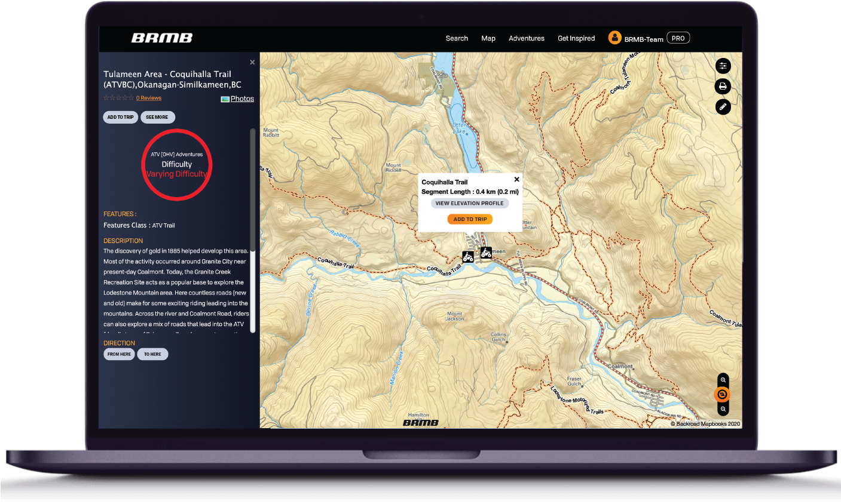Click the ATV marker on the Coquihalla Trail

click(468, 256)
